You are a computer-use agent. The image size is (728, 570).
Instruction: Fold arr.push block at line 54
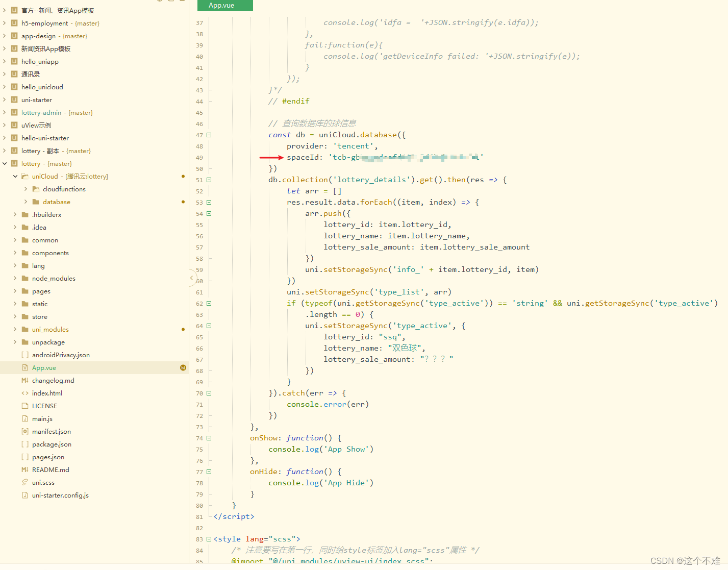pyautogui.click(x=209, y=214)
